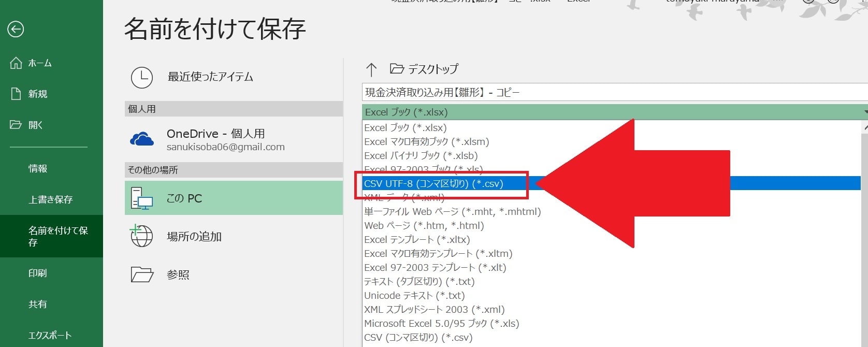Click the New (新規) document icon
868x347 pixels.
tap(16, 94)
